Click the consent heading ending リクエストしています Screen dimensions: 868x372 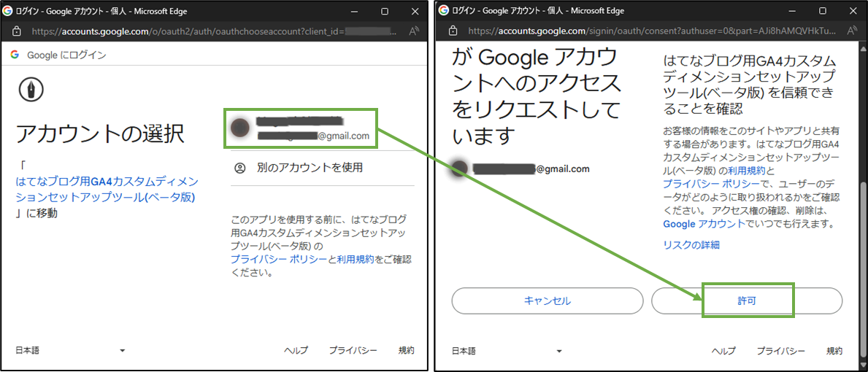tap(536, 95)
